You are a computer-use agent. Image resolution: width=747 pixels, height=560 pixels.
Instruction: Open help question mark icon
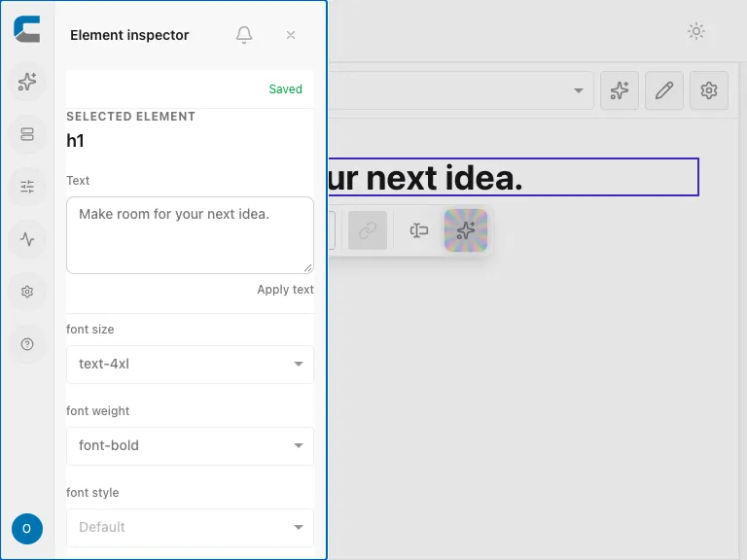click(27, 344)
